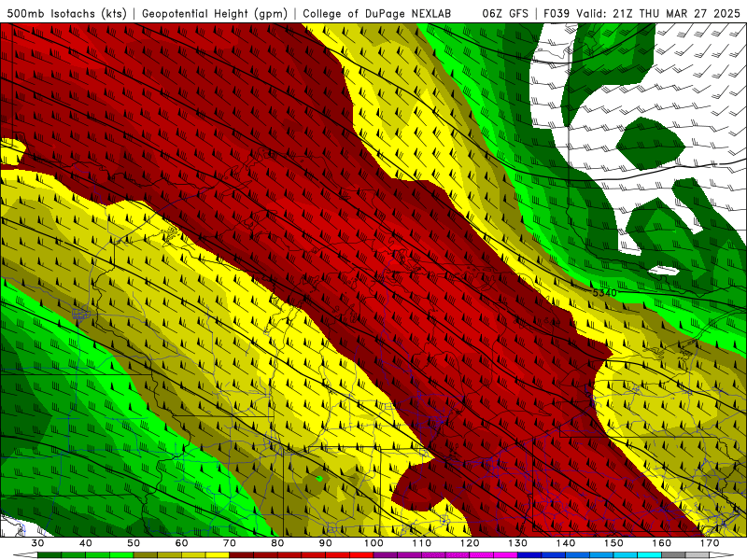This screenshot has width=747, height=560.
Task: Click the cyan swatch just before 160
Action: coord(650,554)
